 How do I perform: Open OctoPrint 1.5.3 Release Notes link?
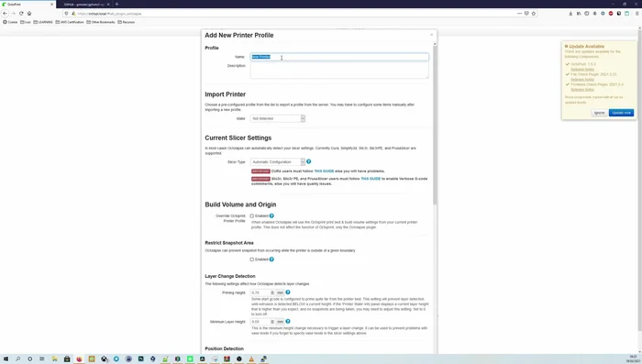pos(582,69)
